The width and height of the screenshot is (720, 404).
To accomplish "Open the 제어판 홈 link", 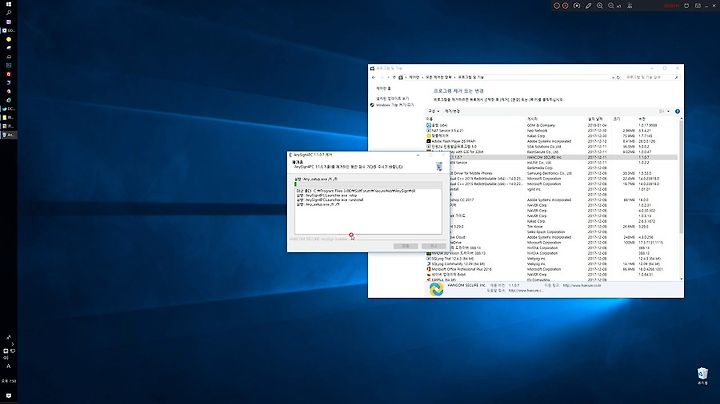I will coord(383,88).
